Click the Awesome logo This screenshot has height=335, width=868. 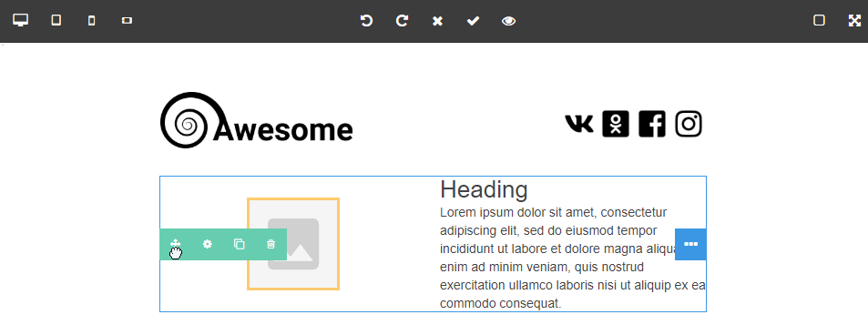pos(256,120)
